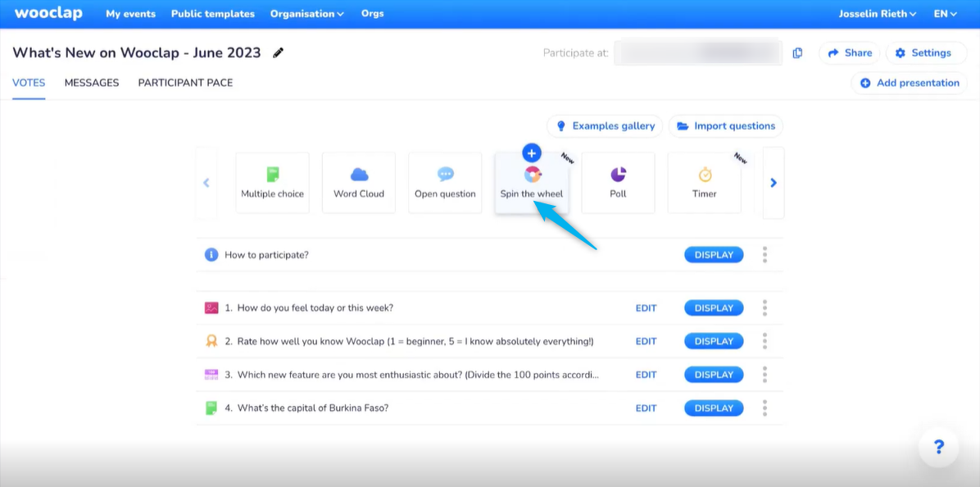
Task: Expand the Organisation dropdown
Action: click(x=307, y=14)
